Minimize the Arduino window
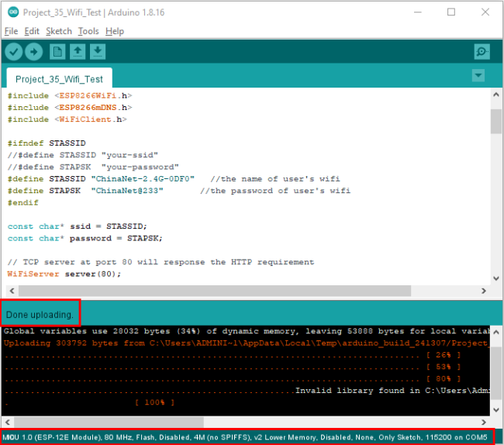 coord(417,12)
